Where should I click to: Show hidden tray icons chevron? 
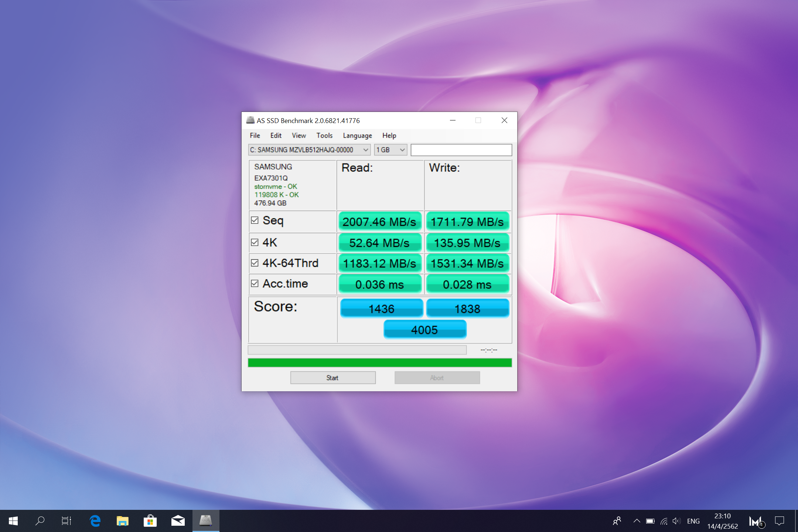tap(637, 521)
